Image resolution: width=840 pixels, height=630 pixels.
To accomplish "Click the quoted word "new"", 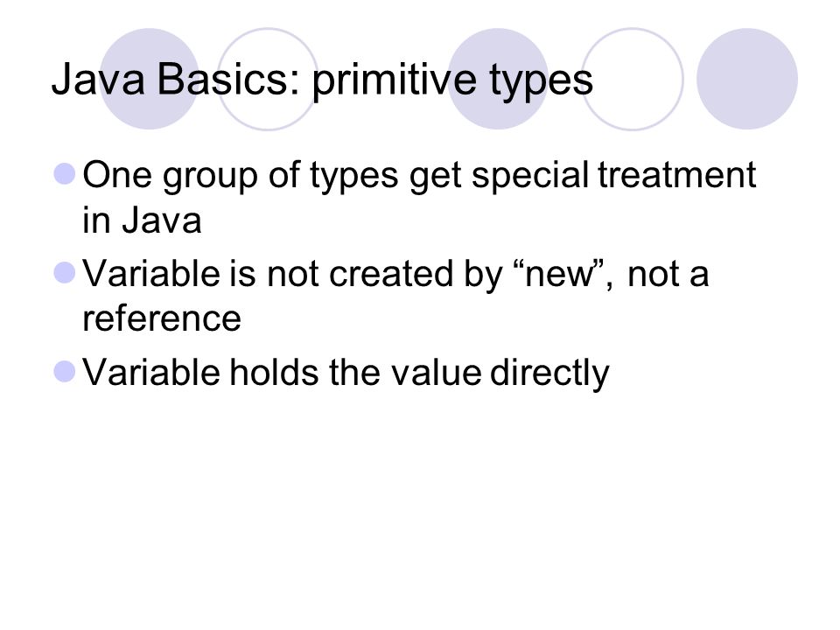I will pos(560,274).
